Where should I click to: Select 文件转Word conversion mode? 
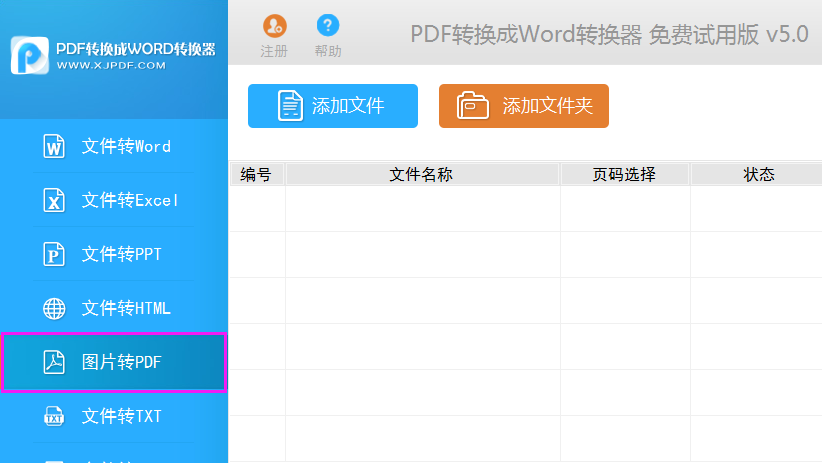click(114, 146)
